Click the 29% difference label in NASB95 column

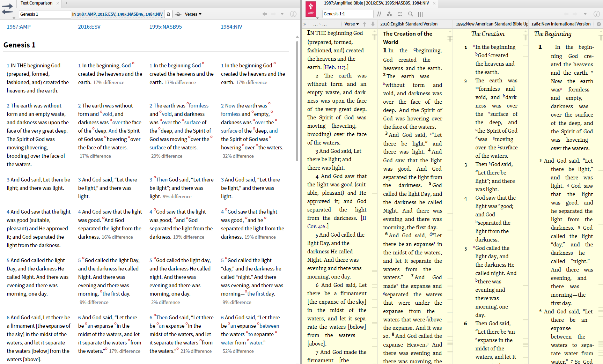point(167,156)
